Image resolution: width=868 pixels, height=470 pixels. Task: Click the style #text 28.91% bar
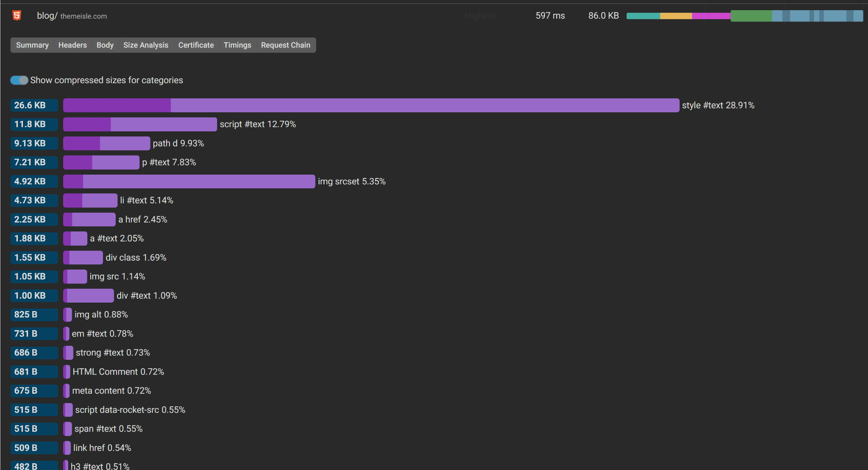[371, 105]
